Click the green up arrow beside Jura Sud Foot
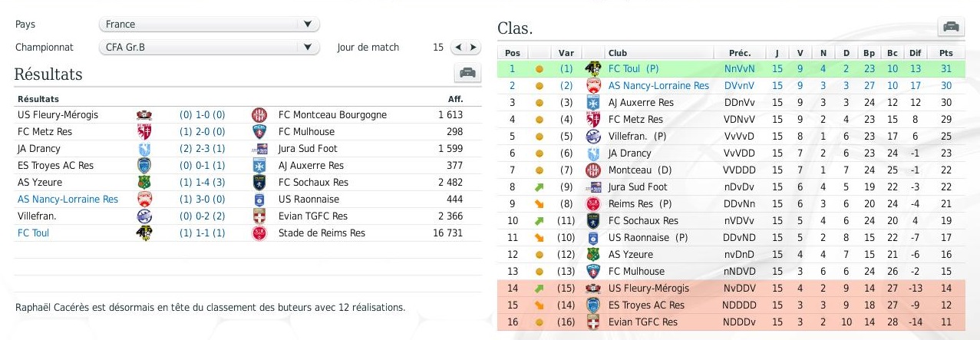The height and width of the screenshot is (340, 980). tap(539, 187)
